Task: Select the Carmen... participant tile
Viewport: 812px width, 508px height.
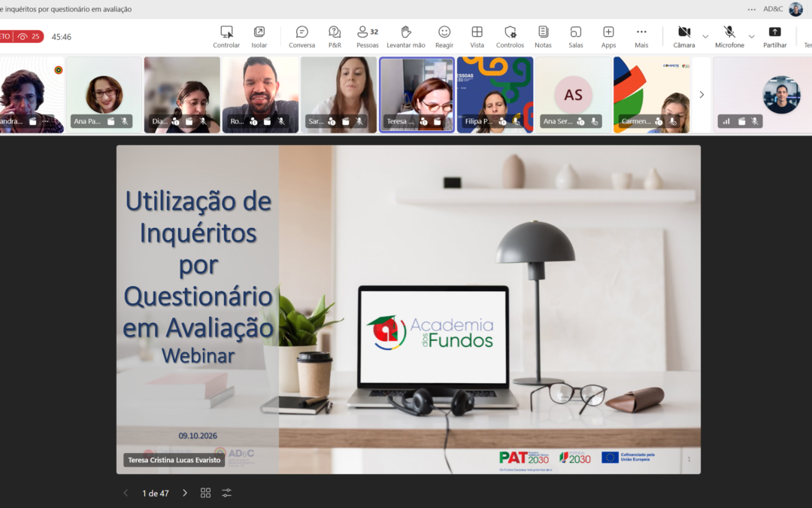Action: 652,95
